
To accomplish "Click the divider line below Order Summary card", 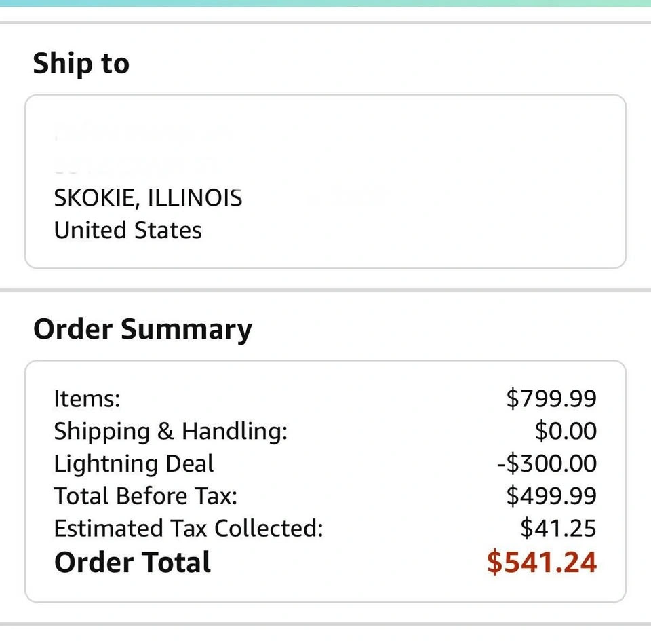I will pyautogui.click(x=325, y=624).
